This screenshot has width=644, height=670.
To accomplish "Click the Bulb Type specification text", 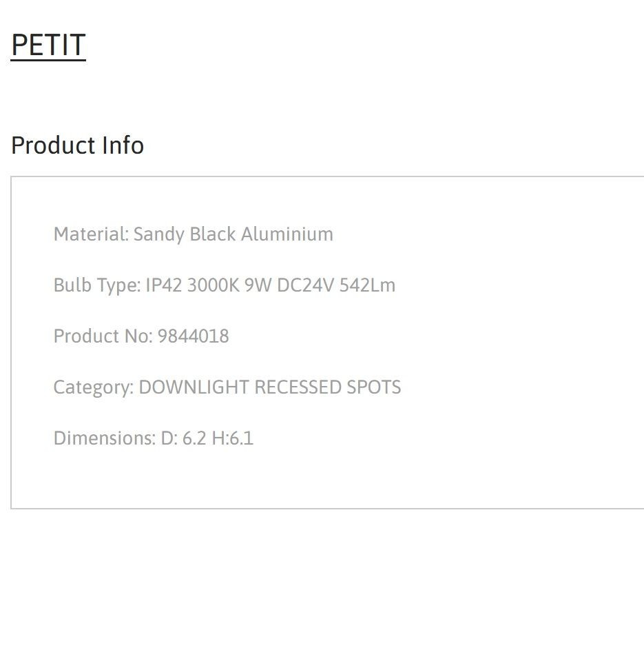I will tap(225, 285).
